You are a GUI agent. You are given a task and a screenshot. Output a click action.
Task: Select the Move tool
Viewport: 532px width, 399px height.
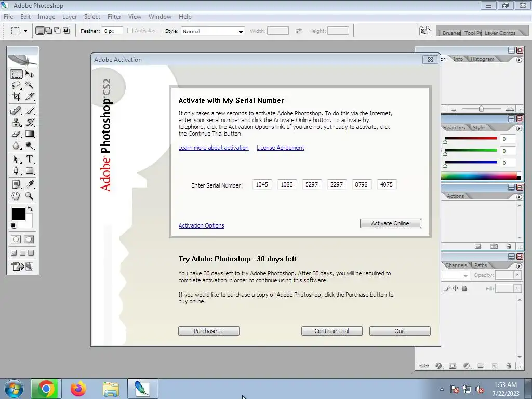tap(30, 74)
